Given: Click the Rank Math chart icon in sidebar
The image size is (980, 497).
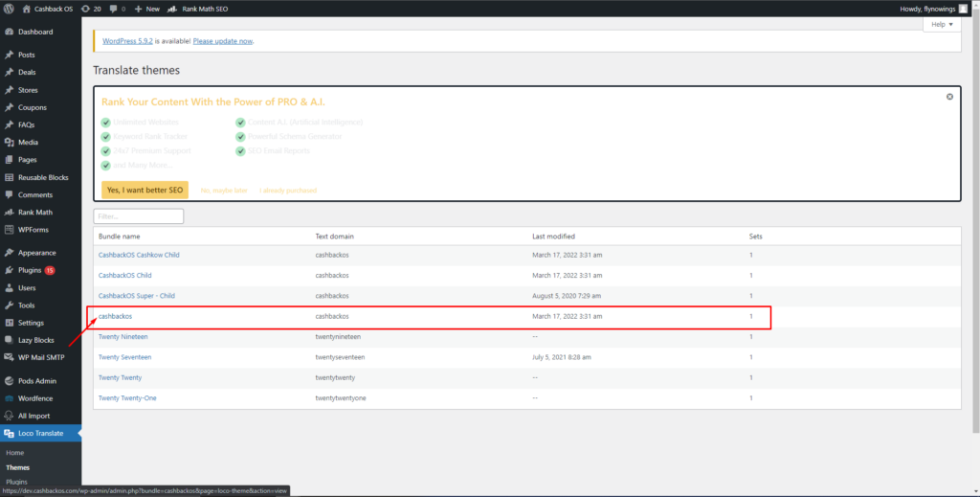Looking at the screenshot, I should (x=9, y=213).
